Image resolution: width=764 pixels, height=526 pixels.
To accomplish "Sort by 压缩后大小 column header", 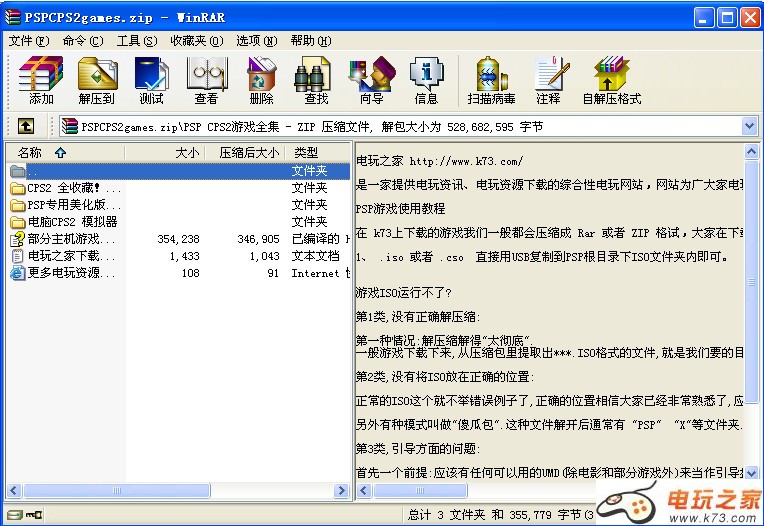I will (248, 153).
